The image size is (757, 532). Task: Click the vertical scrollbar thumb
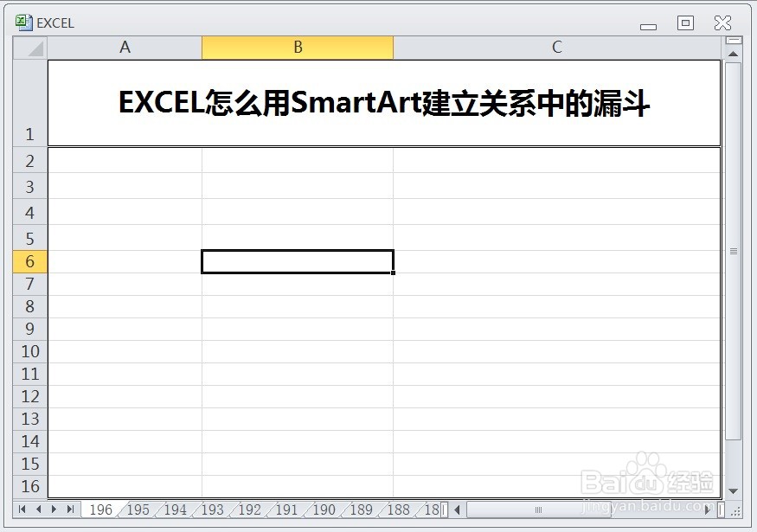click(734, 251)
